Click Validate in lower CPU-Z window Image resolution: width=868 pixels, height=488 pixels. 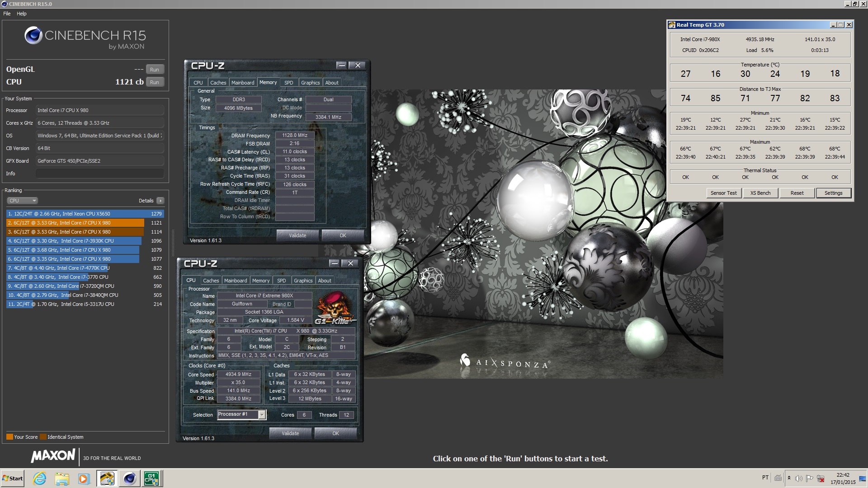click(290, 433)
